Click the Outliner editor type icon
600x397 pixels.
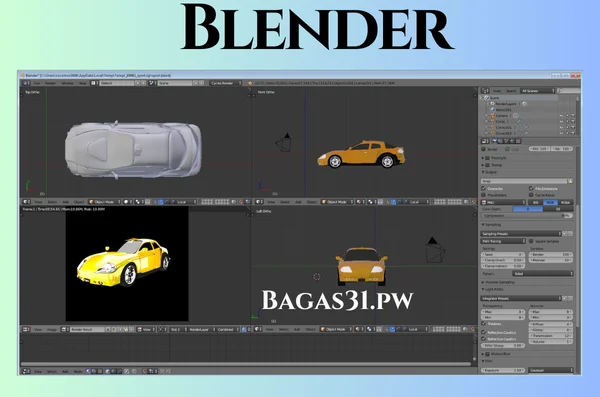485,91
